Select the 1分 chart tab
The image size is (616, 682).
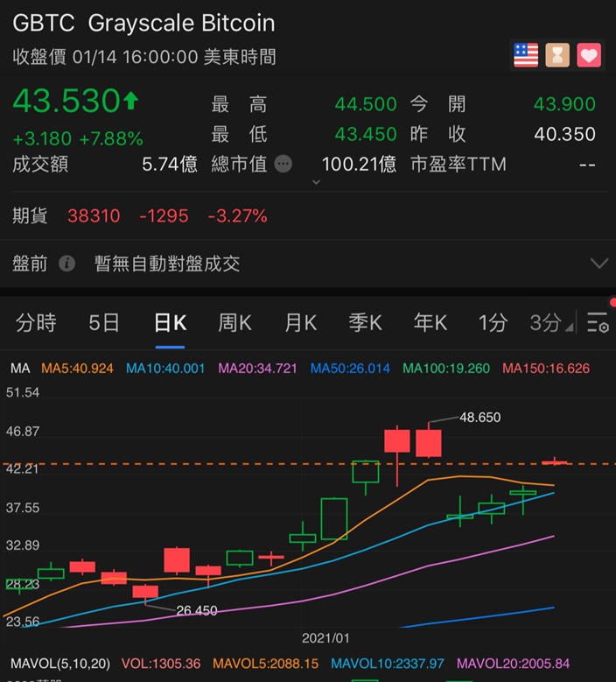point(493,323)
